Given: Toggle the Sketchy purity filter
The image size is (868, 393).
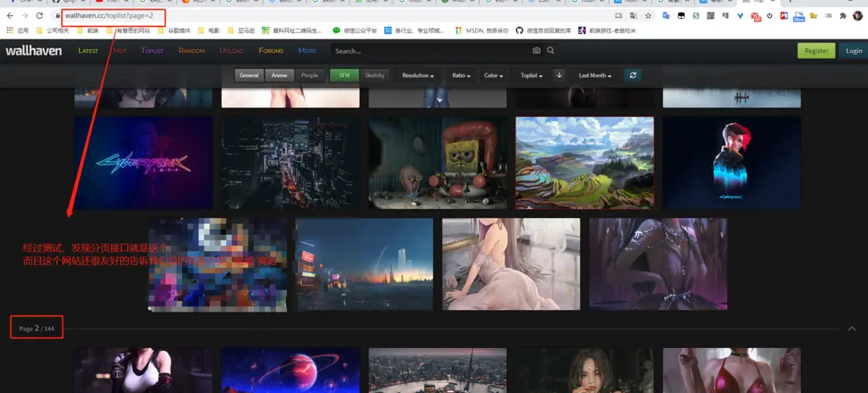Looking at the screenshot, I should [x=375, y=75].
